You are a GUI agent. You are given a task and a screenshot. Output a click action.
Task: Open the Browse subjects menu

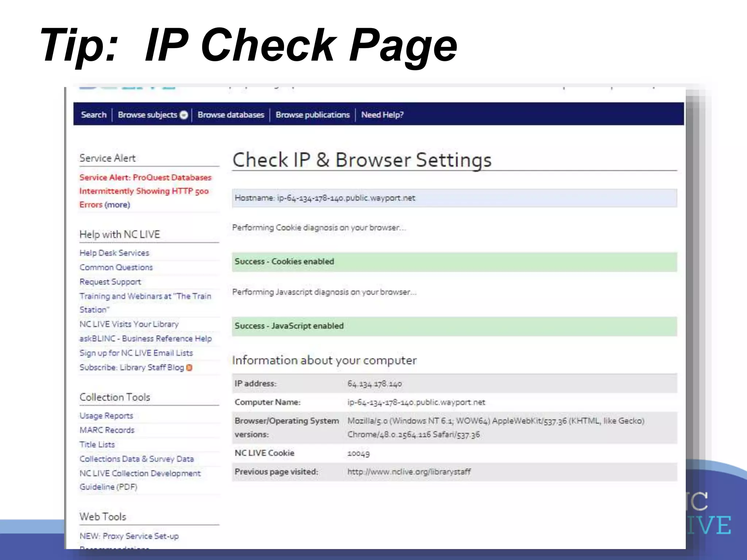pos(147,115)
